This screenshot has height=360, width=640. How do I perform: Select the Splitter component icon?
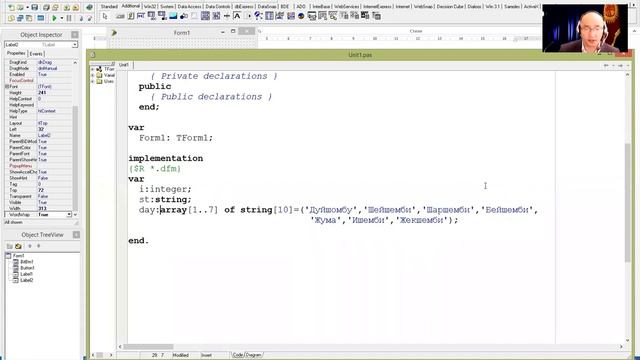click(x=227, y=16)
